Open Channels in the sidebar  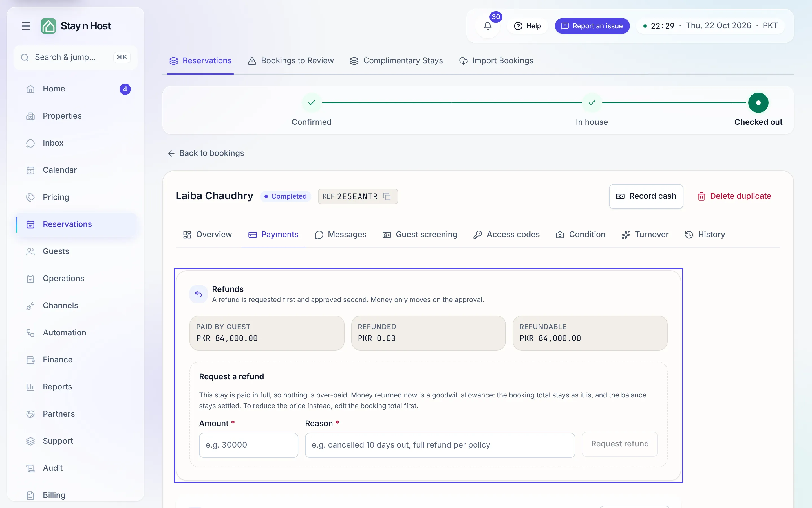pyautogui.click(x=76, y=305)
